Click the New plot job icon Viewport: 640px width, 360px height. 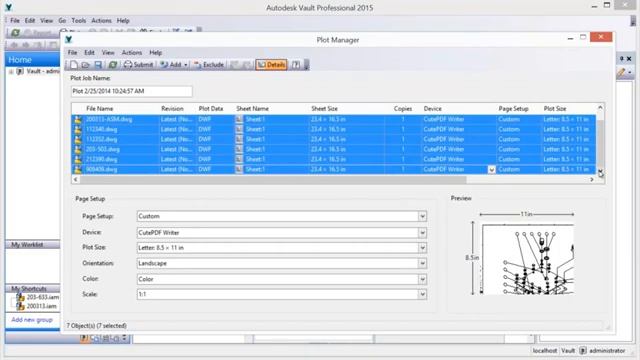point(74,65)
